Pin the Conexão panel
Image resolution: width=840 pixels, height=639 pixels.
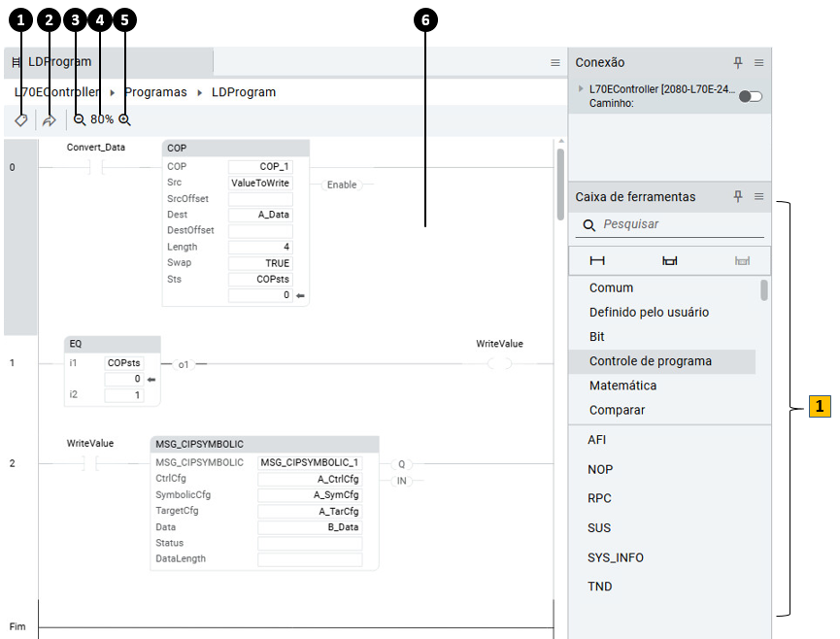tap(738, 62)
